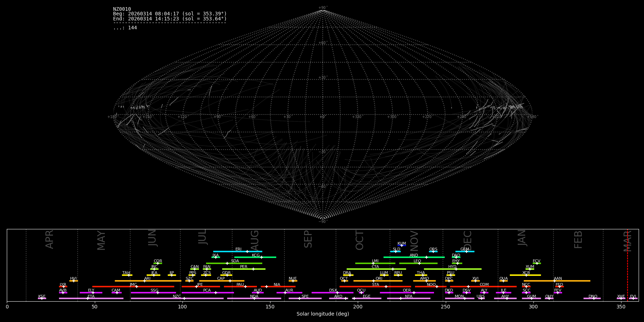Screen dimensions: 644x322
Task: Click the LEO shower label
Action: (417, 261)
